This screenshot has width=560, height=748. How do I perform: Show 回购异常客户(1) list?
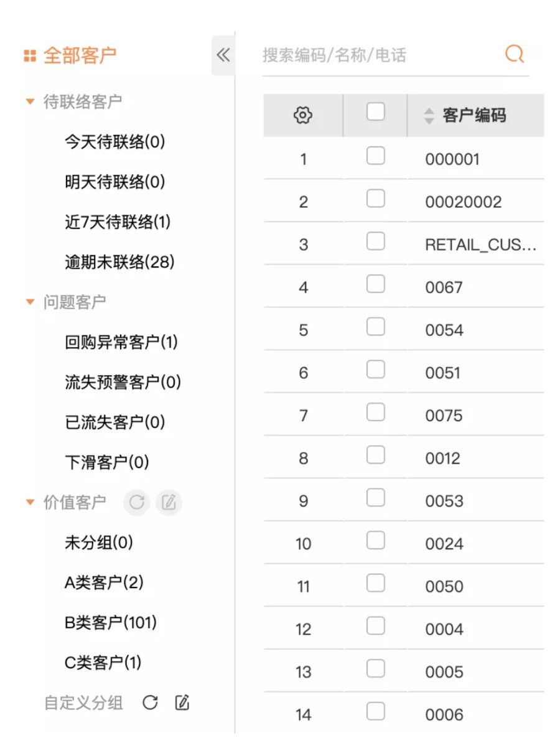point(121,342)
